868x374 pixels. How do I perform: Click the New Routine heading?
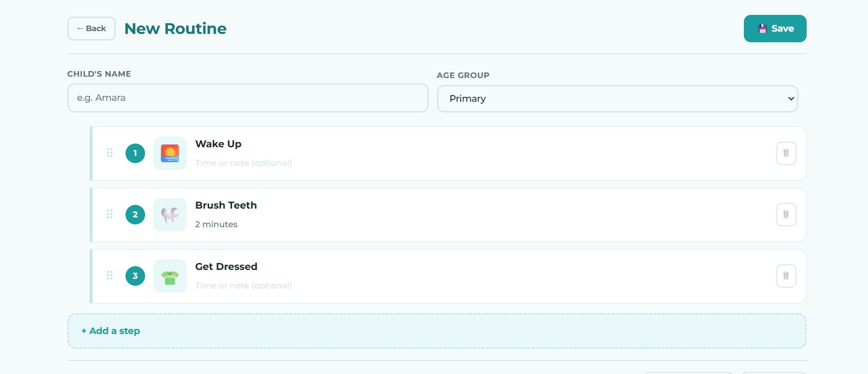[x=176, y=29]
